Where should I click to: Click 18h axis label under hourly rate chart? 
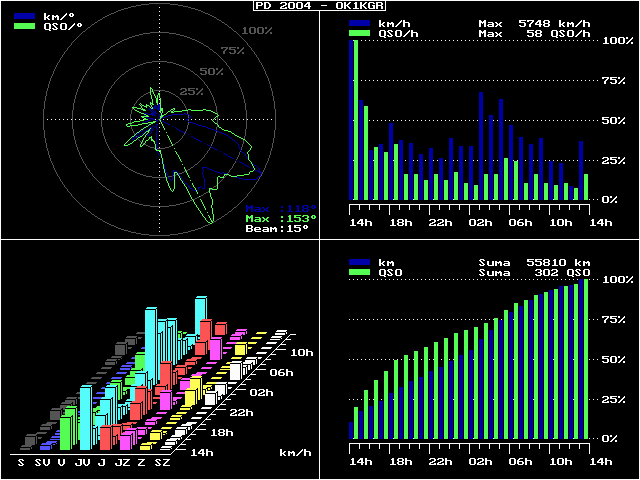coord(401,223)
